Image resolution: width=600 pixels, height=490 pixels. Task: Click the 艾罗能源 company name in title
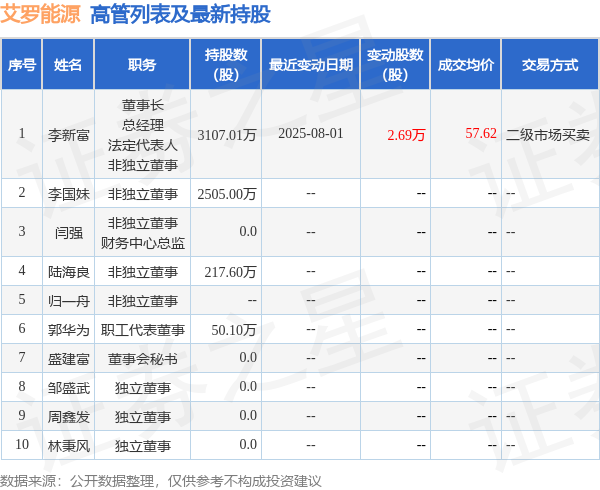(40, 14)
